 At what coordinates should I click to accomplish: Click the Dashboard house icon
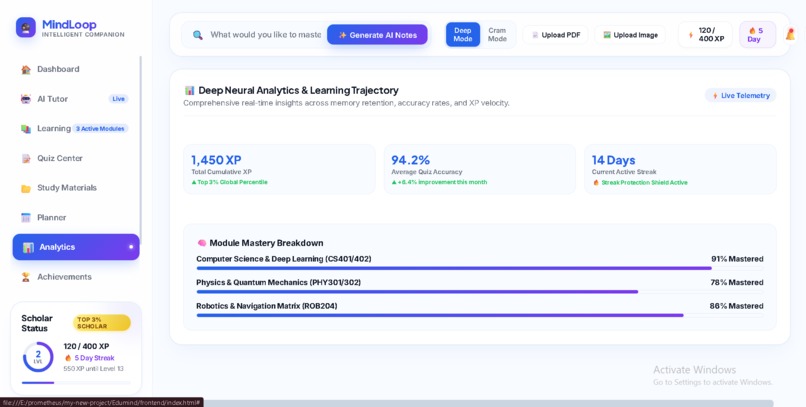point(26,69)
